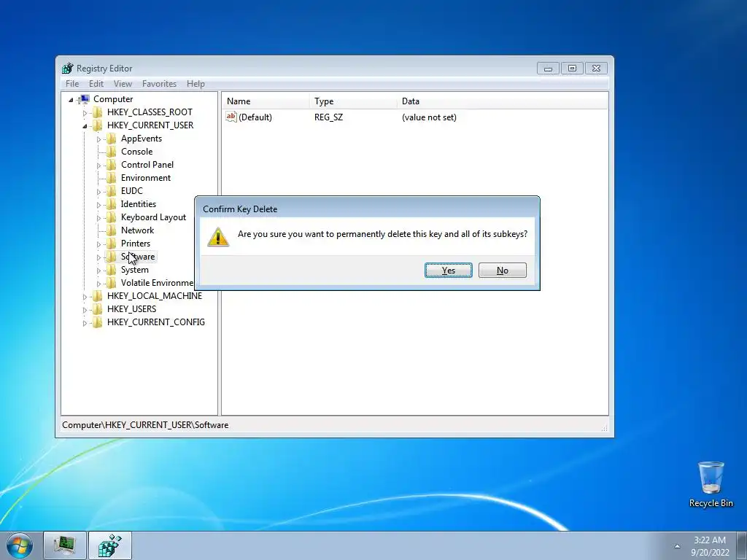Collapse HKEY_CURRENT_USER hive

click(85, 125)
